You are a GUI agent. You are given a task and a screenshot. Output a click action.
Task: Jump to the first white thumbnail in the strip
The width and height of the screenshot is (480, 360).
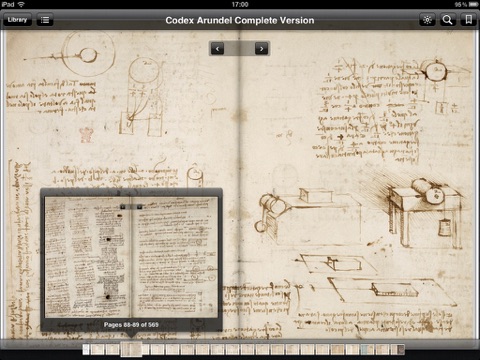coord(86,349)
